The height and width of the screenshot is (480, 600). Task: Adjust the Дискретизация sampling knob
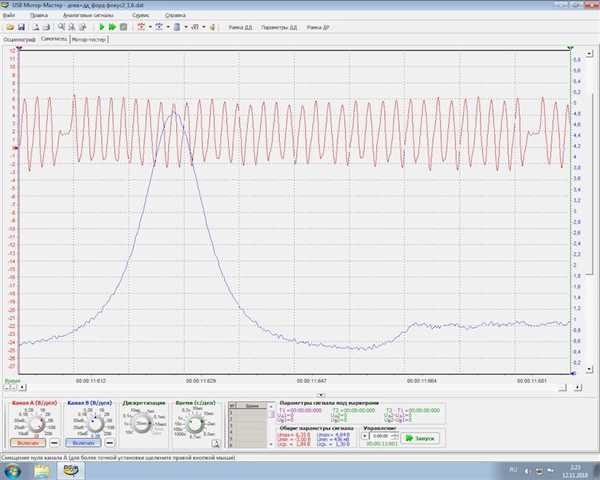[142, 423]
